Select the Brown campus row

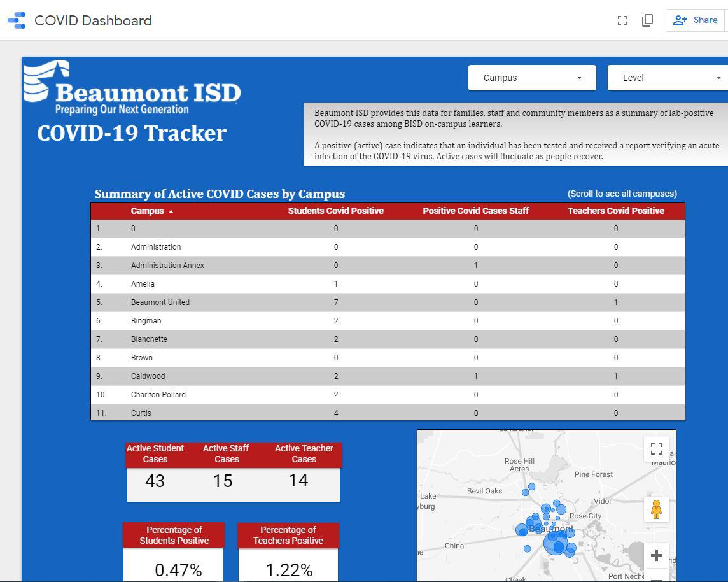click(x=388, y=358)
